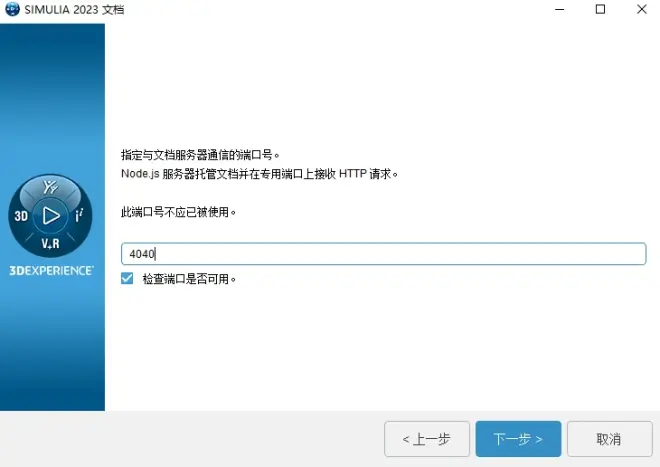660x467 pixels.
Task: Click the SIMULIA 2023 文档 window title
Action: [x=74, y=9]
